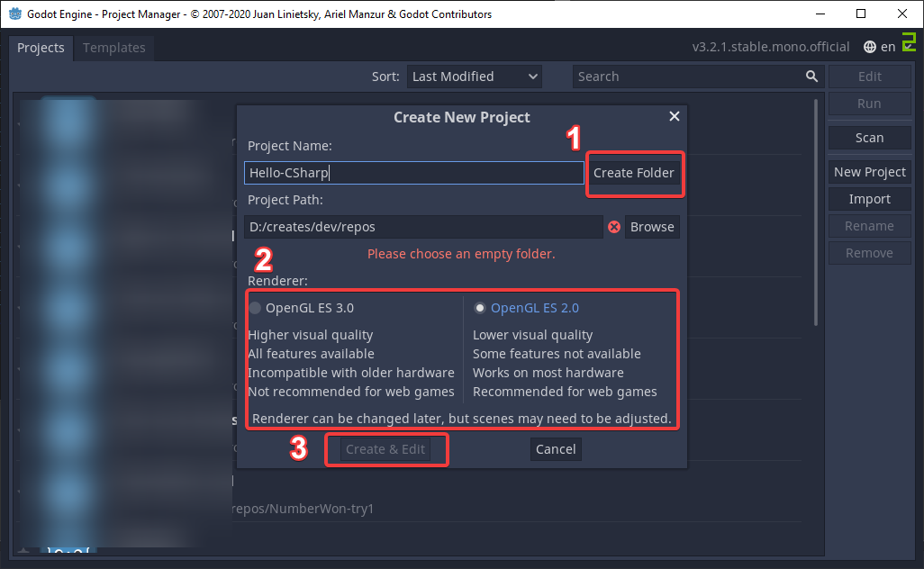This screenshot has width=924, height=569.
Task: Close the Godot Project Manager window
Action: (902, 14)
